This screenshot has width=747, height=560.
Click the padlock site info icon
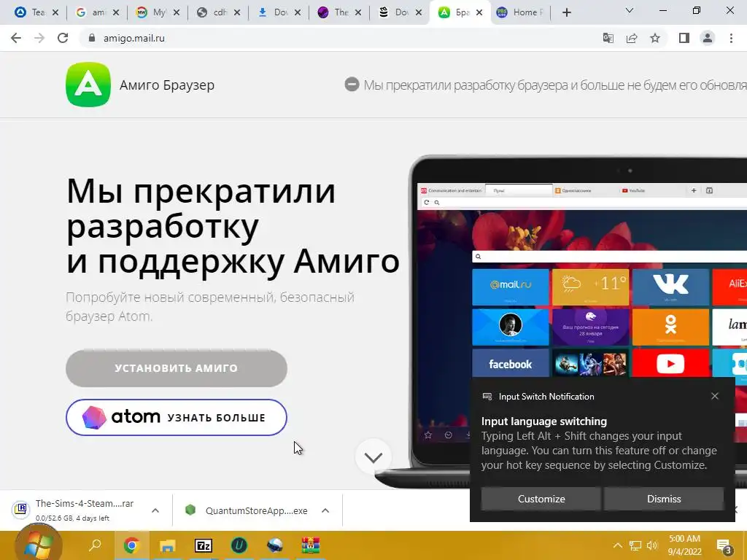[x=92, y=38]
